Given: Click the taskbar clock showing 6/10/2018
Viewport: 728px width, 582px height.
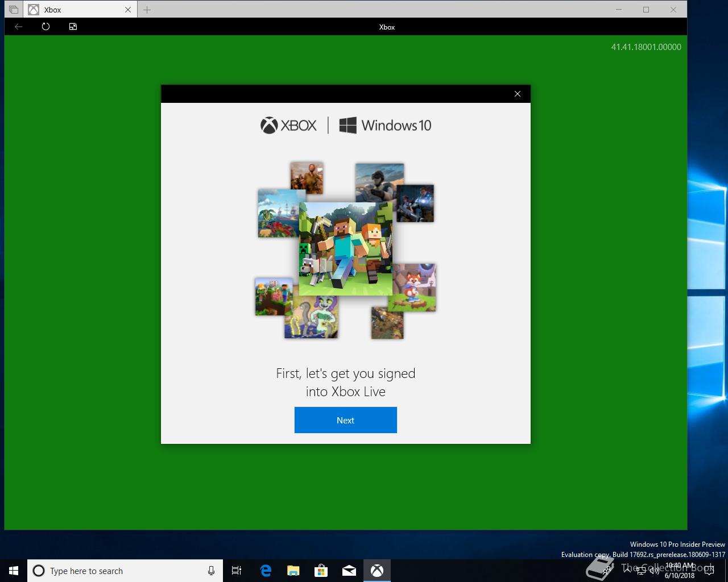Looking at the screenshot, I should click(x=680, y=571).
